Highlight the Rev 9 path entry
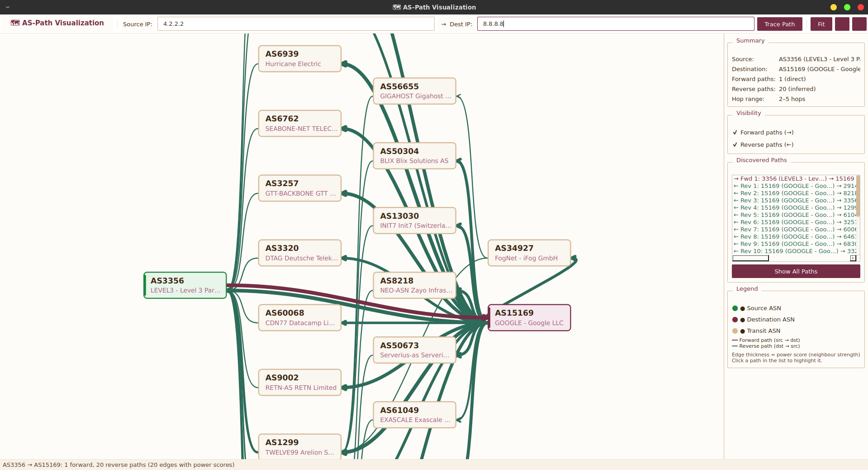Viewport: 868px width, 470px height. (794, 244)
